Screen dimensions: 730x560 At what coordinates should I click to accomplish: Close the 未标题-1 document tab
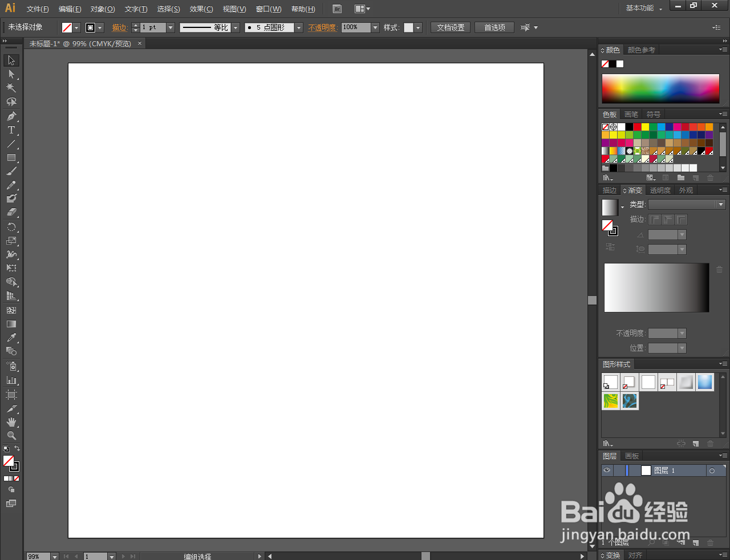point(140,43)
